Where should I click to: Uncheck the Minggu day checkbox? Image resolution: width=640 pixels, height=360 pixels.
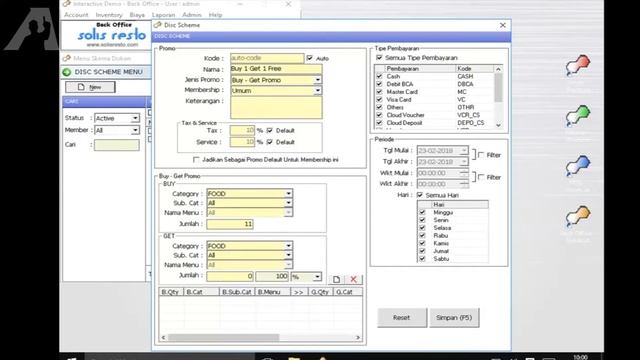[x=422, y=213]
